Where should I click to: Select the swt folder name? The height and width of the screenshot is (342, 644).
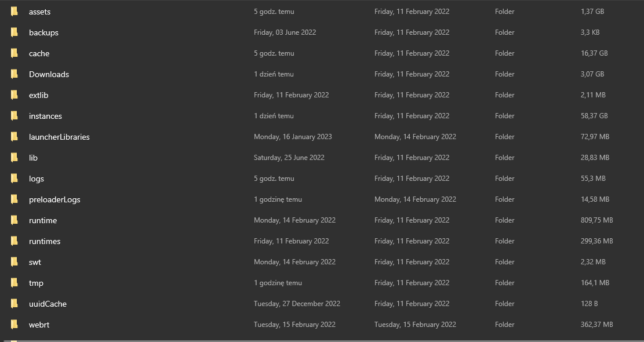coord(35,262)
